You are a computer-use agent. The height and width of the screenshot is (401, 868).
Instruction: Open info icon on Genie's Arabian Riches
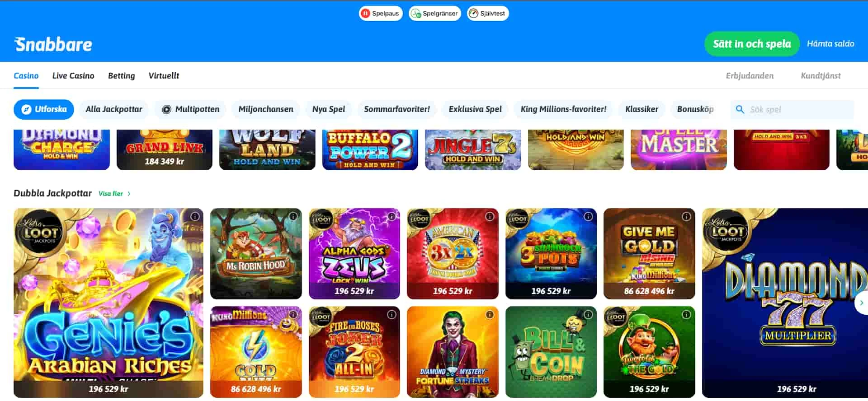pyautogui.click(x=195, y=217)
